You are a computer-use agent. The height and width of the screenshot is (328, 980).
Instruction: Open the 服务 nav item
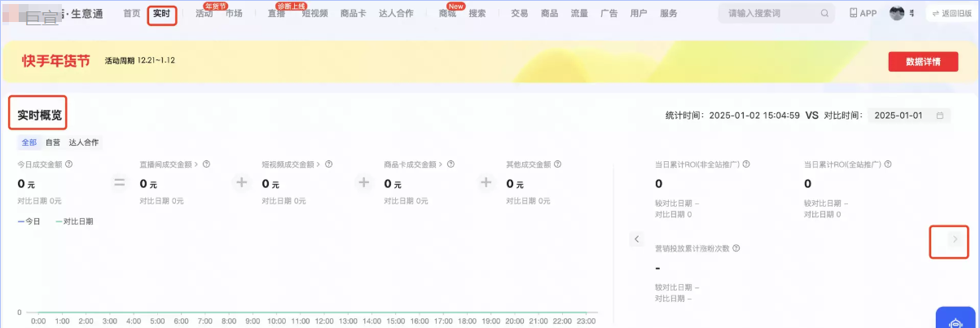point(669,14)
